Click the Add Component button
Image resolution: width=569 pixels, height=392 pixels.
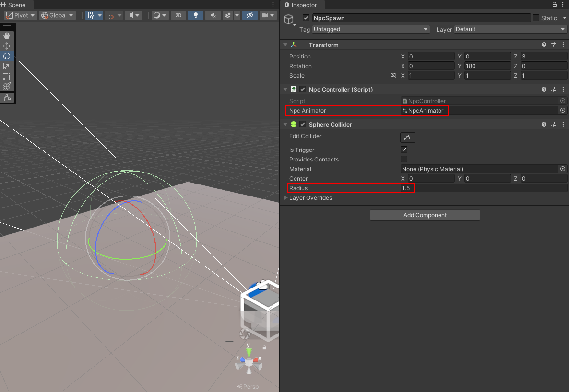click(425, 215)
